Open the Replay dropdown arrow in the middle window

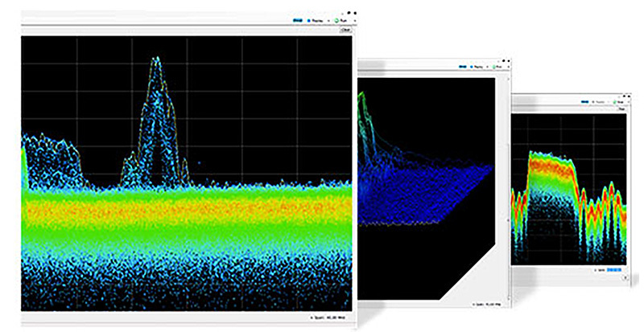point(487,67)
